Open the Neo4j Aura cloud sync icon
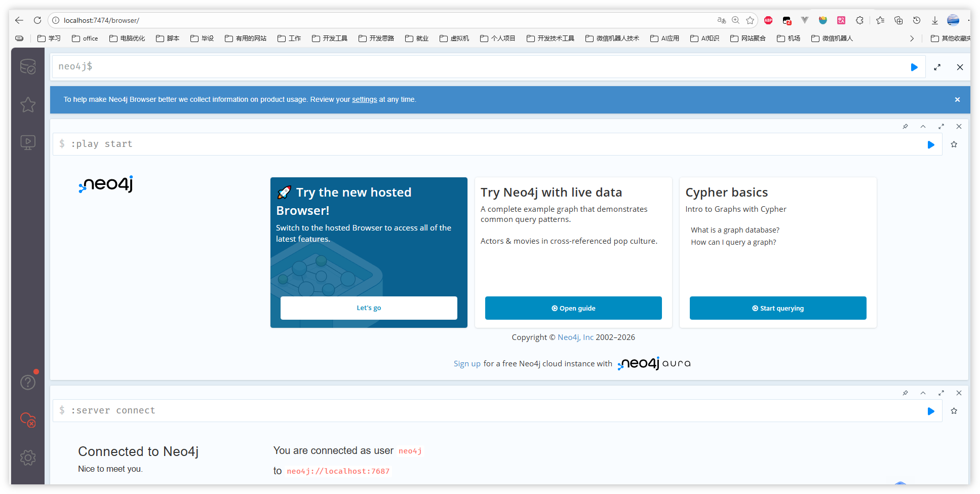 pyautogui.click(x=28, y=420)
